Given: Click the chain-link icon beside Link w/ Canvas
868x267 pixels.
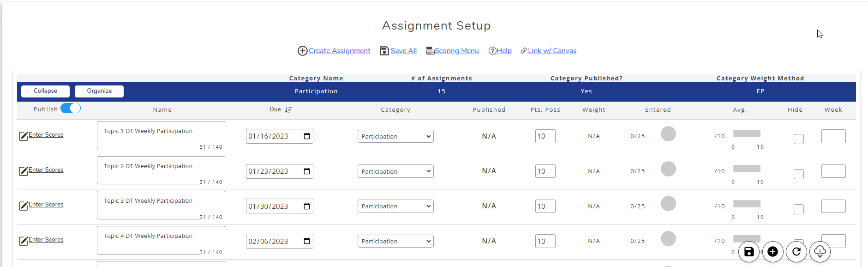Looking at the screenshot, I should 524,51.
